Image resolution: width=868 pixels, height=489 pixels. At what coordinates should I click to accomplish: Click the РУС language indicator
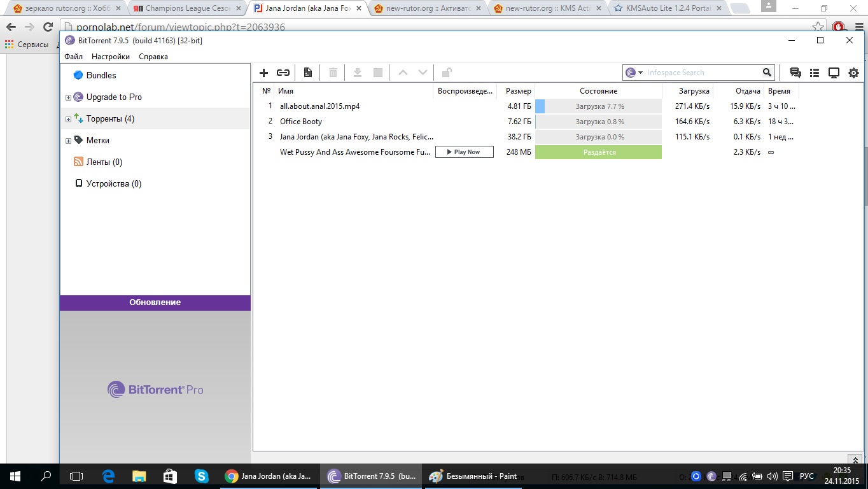click(806, 476)
